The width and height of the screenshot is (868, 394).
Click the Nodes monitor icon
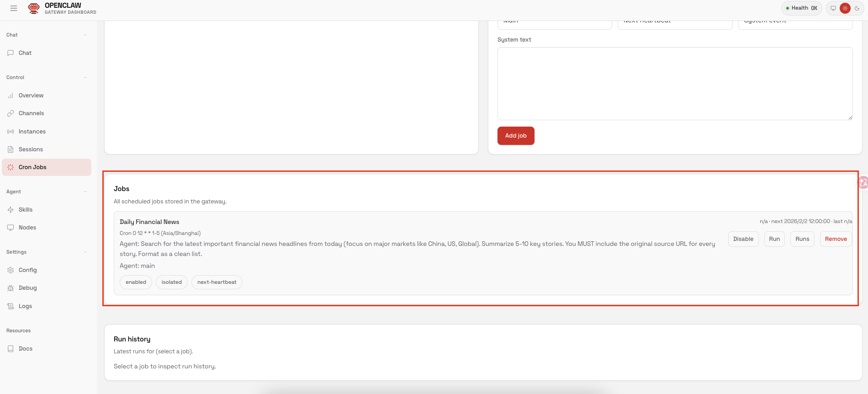click(x=11, y=228)
